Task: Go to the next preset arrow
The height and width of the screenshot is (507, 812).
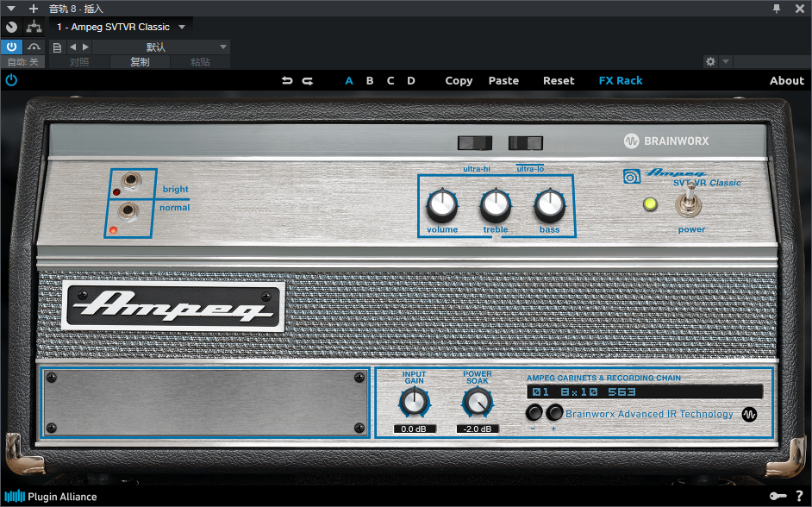Action: (x=85, y=47)
